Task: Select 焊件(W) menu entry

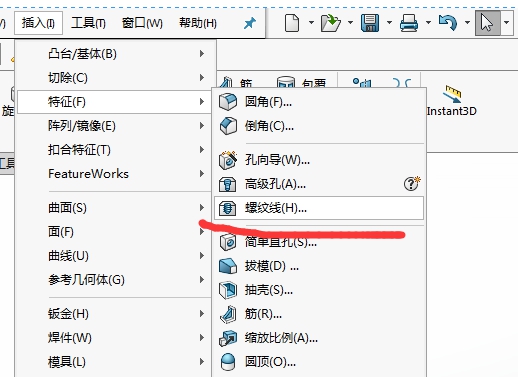Action: [114, 338]
